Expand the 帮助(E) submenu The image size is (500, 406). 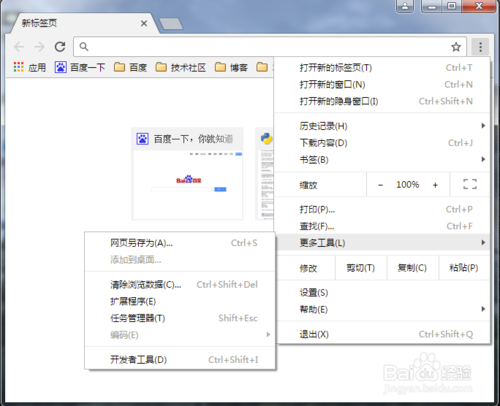(x=382, y=309)
